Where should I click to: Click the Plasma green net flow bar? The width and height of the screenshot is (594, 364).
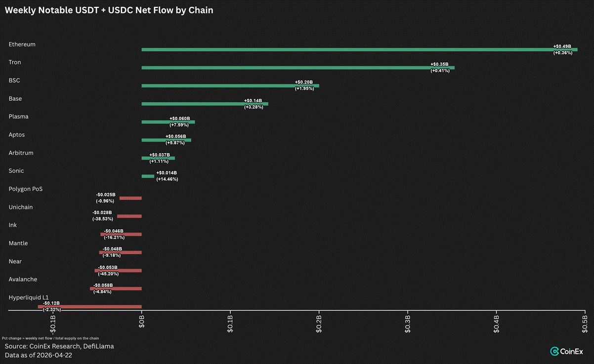pyautogui.click(x=168, y=122)
